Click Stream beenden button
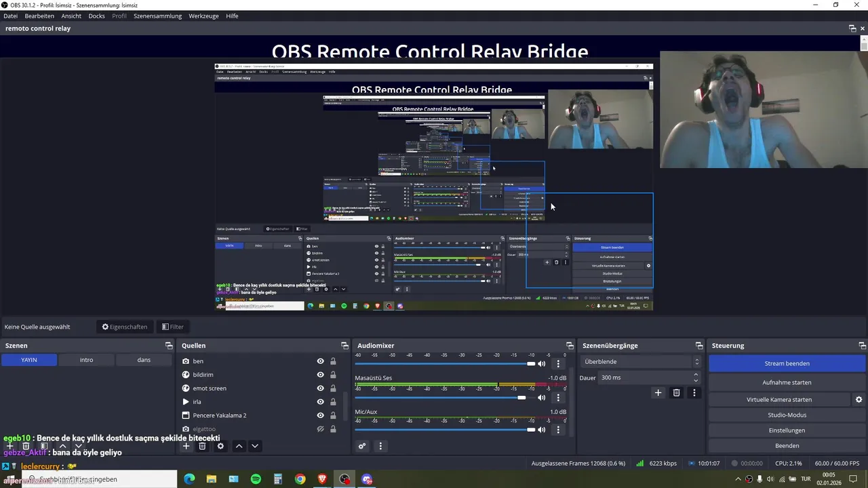Image resolution: width=868 pixels, height=488 pixels. point(787,363)
